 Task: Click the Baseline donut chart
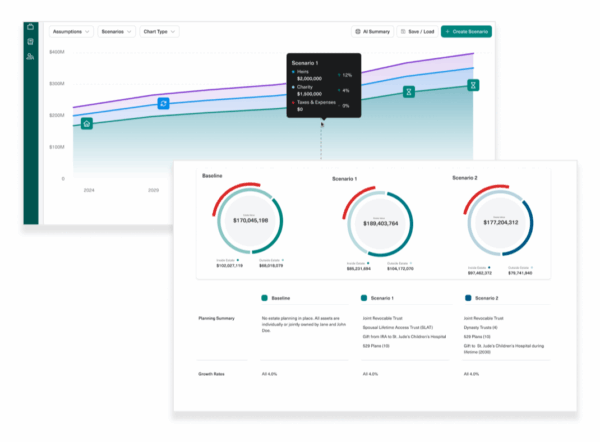250,220
